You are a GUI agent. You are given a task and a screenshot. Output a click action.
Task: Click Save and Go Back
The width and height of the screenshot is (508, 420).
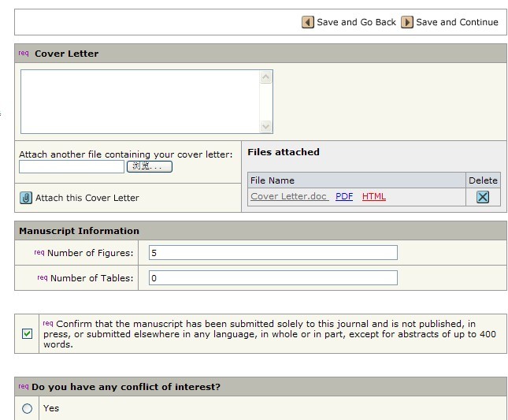point(356,22)
